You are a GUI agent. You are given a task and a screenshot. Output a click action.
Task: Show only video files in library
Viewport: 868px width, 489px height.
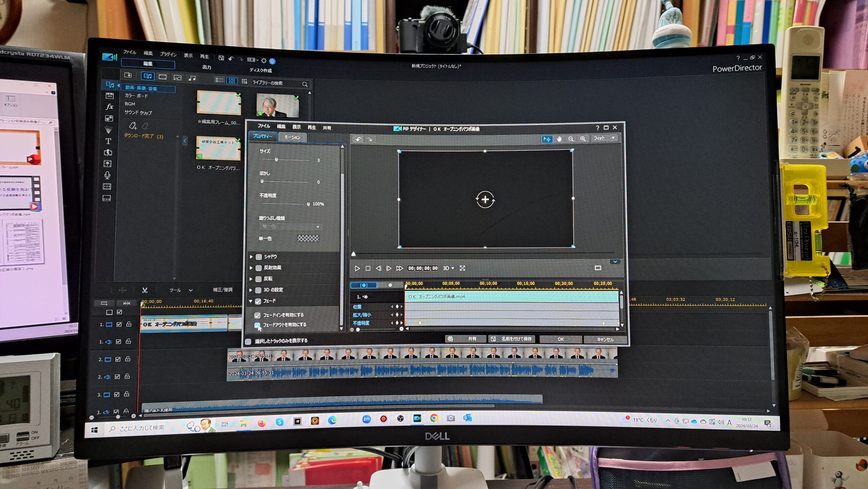(x=163, y=77)
